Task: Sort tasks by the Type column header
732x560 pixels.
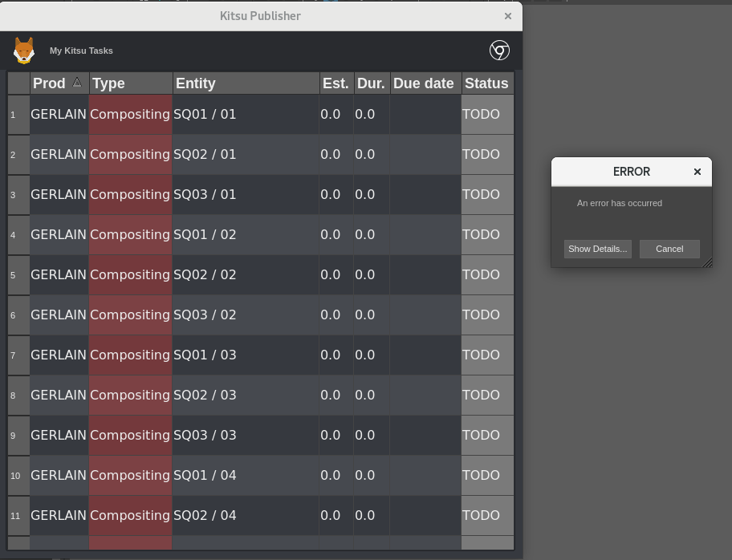Action: click(x=109, y=83)
